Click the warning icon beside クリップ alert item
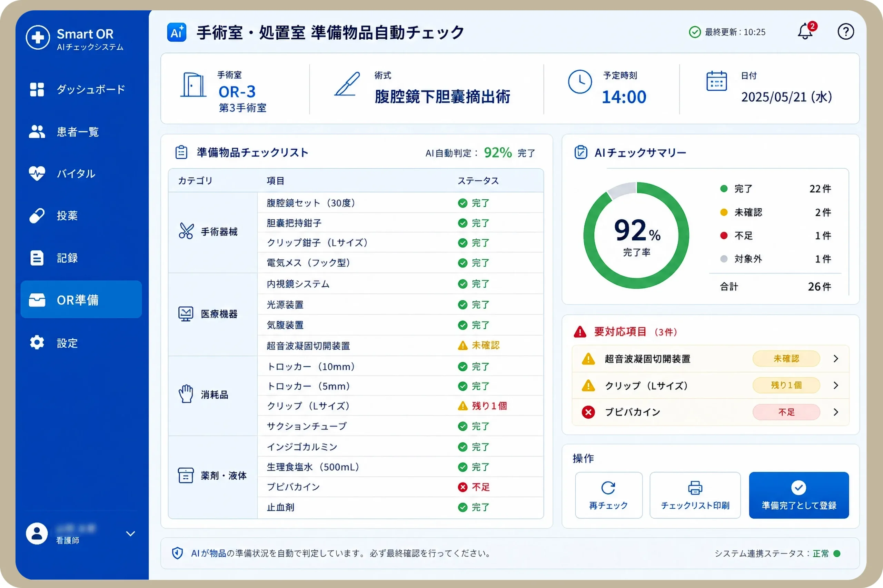Screen dimensions: 883x588 click(588, 385)
